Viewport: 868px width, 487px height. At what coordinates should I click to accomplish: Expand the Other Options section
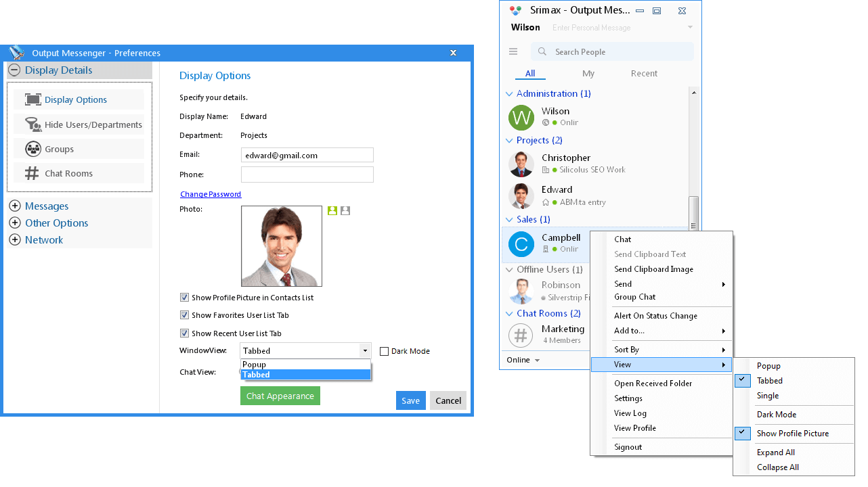[x=14, y=223]
